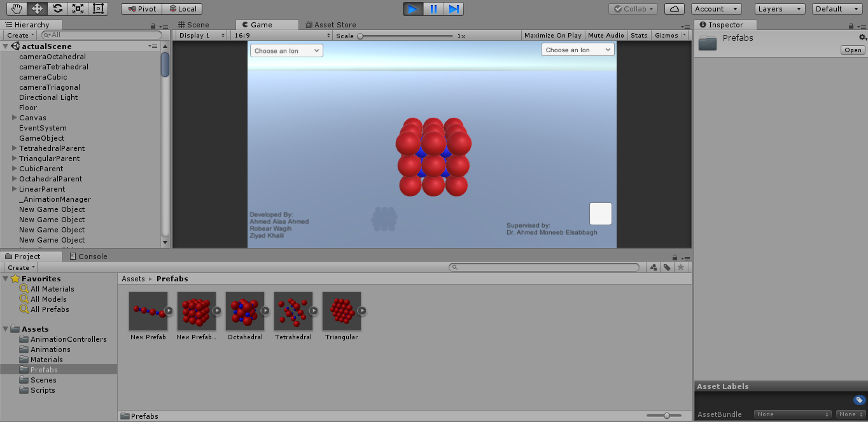Expand the TetrahedralParent object

tap(15, 148)
